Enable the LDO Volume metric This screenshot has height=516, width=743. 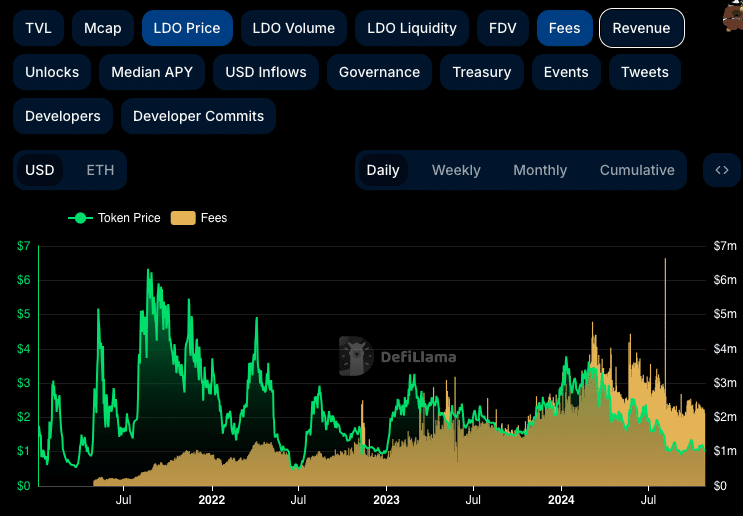tap(294, 28)
